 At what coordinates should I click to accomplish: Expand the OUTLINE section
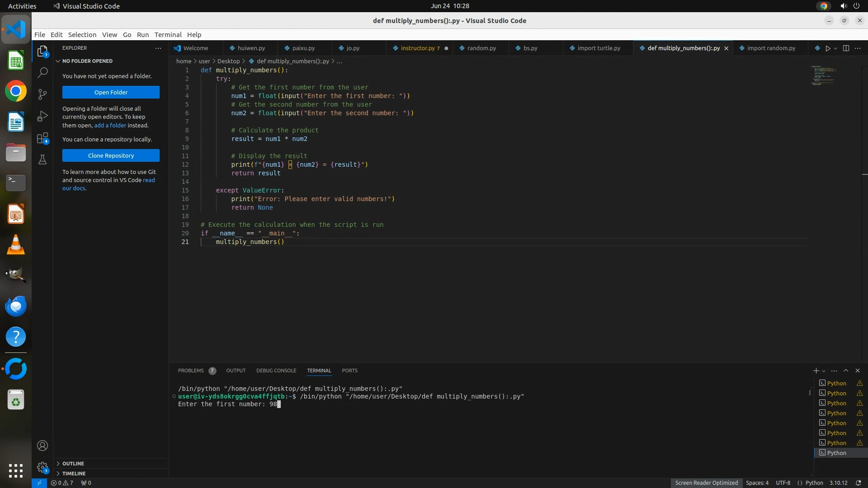tap(73, 464)
